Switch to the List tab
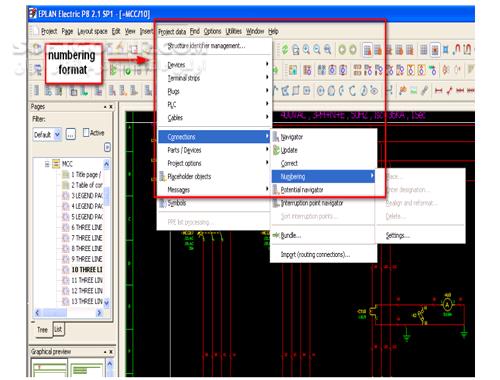Image resolution: width=500 pixels, height=380 pixels. (58, 329)
